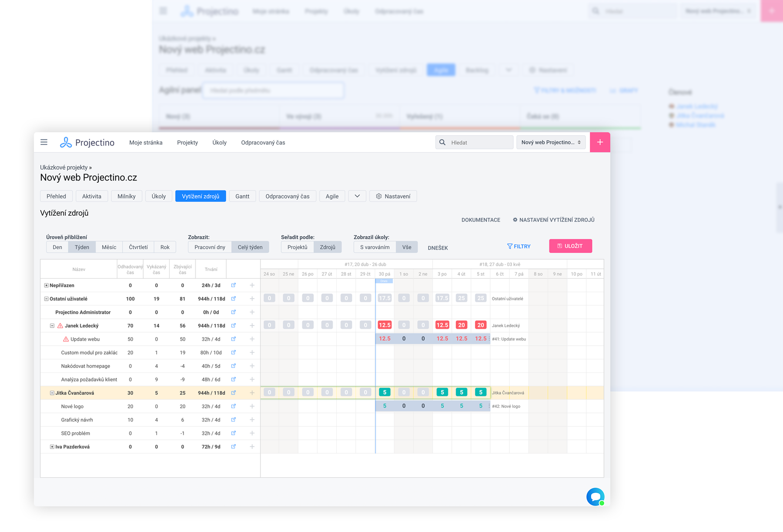Screen dimensions: 783x532
Task: Open external link icon for Nepřiřazen row
Action: tap(234, 285)
